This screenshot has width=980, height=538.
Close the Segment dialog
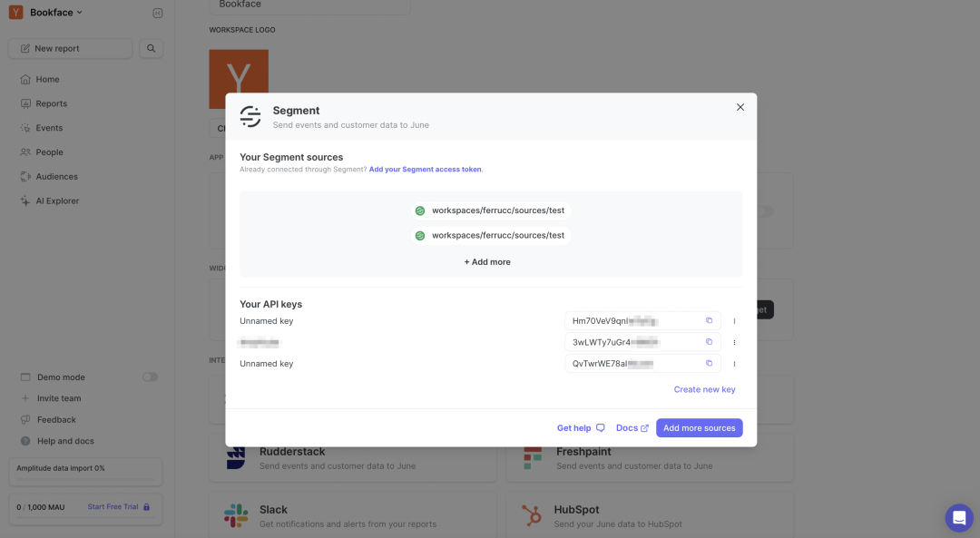click(x=740, y=107)
